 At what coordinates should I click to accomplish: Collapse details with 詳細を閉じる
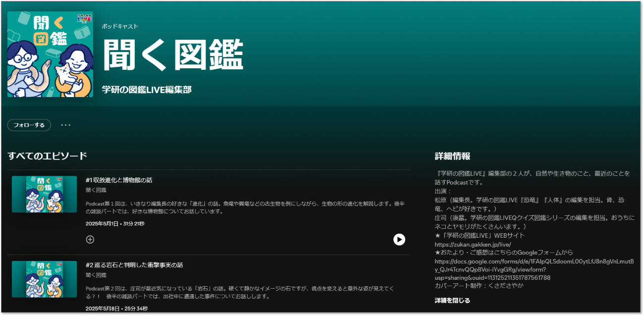click(x=452, y=301)
